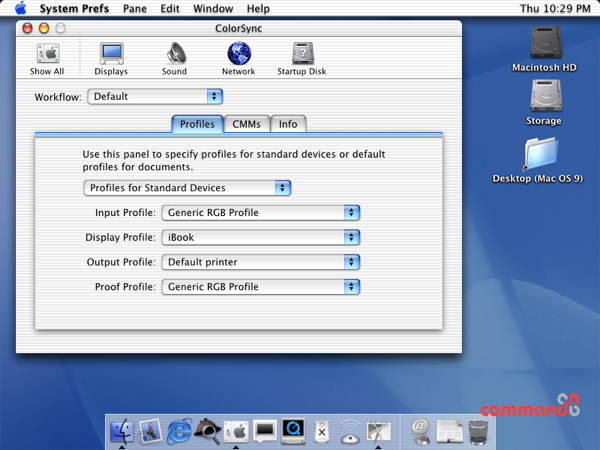This screenshot has height=450, width=600.
Task: Click the ColorSync window title
Action: click(x=238, y=28)
